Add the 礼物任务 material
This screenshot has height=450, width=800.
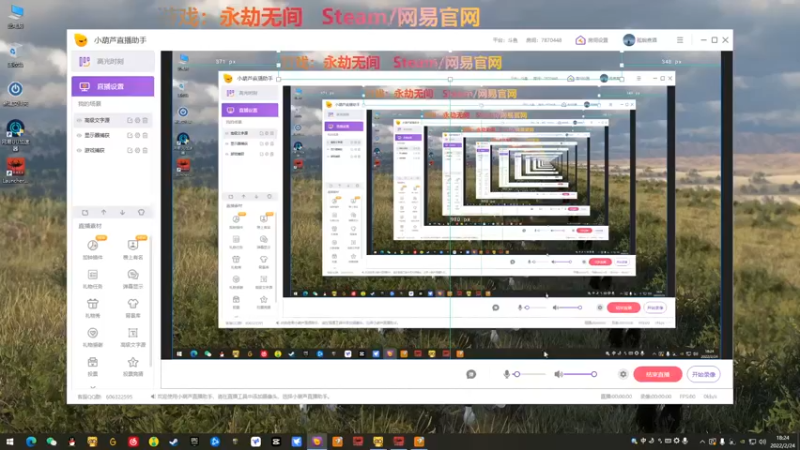pos(92,278)
